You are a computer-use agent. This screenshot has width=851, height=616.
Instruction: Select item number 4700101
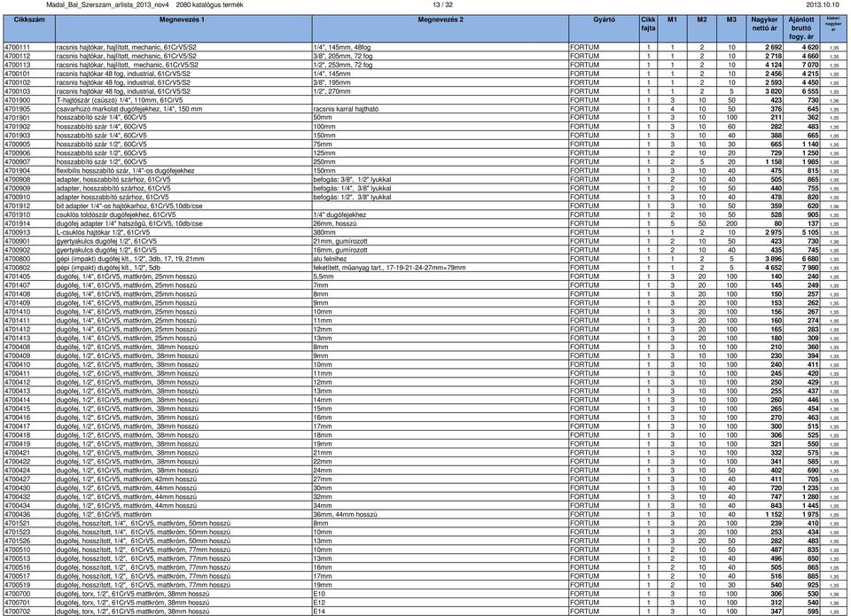click(18, 74)
